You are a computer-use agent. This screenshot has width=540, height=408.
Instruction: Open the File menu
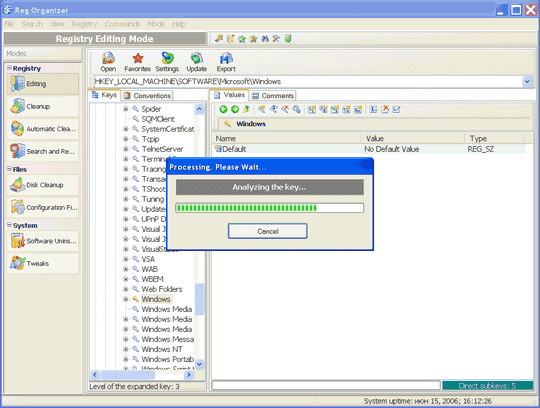[x=9, y=24]
